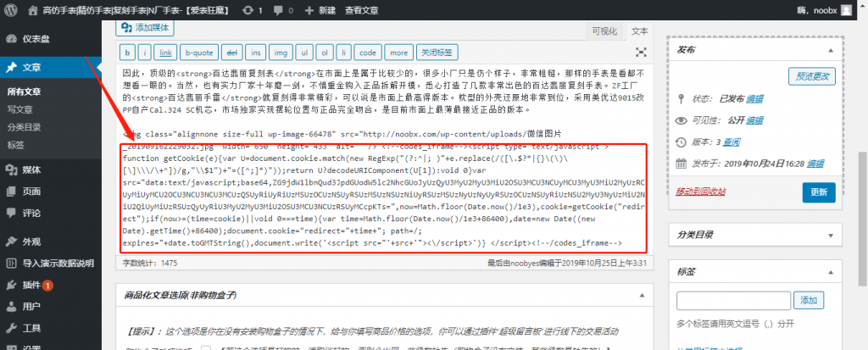Image resolution: width=868 pixels, height=350 pixels.
Task: Insert bold tag with b button
Action: [128, 53]
